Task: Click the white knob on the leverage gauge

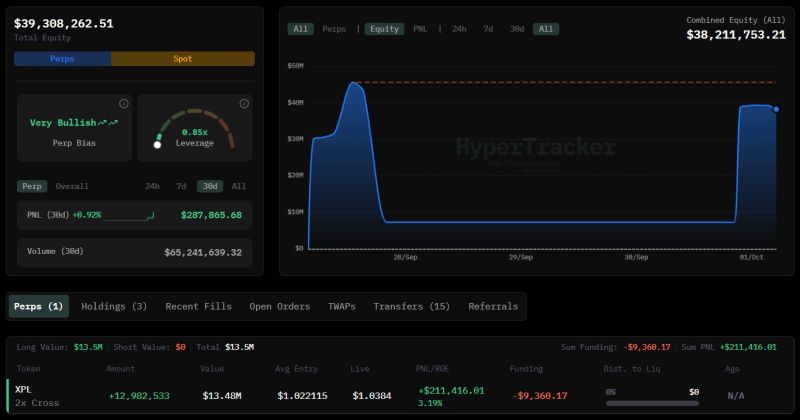Action: tap(157, 145)
